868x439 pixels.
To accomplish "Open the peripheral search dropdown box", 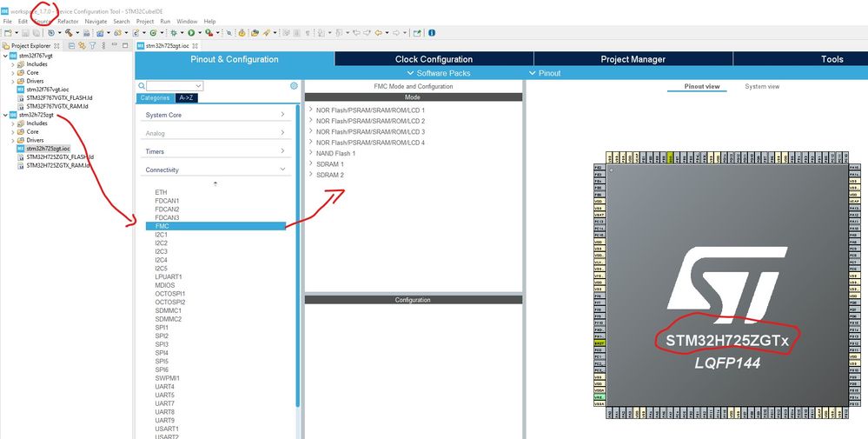I will click(175, 86).
